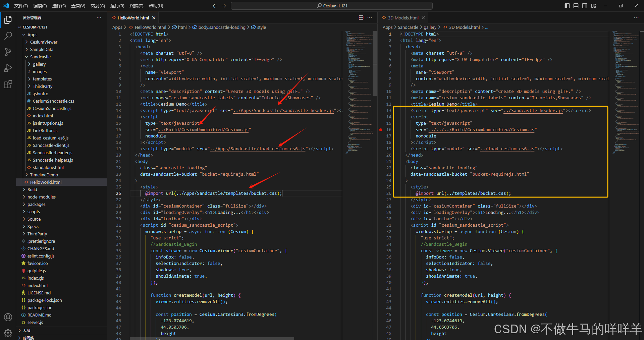The image size is (644, 340).
Task: Open the Manage gear icon
Action: (8, 333)
